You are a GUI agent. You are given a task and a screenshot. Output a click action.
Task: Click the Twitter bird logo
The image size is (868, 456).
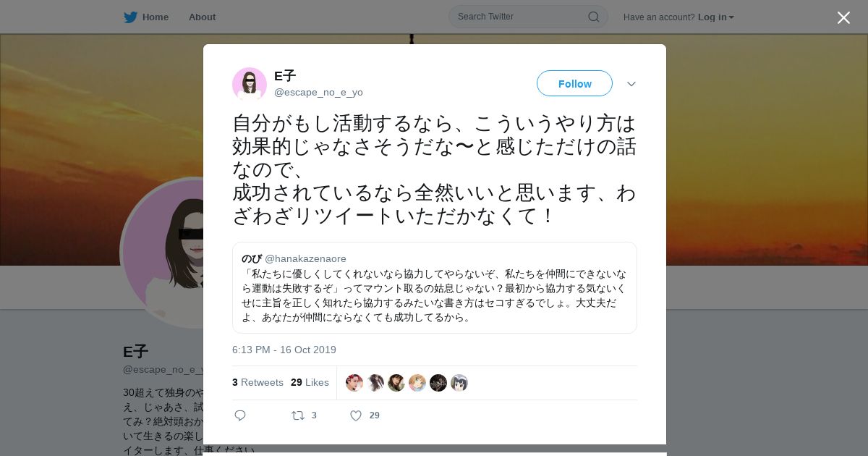pos(130,17)
